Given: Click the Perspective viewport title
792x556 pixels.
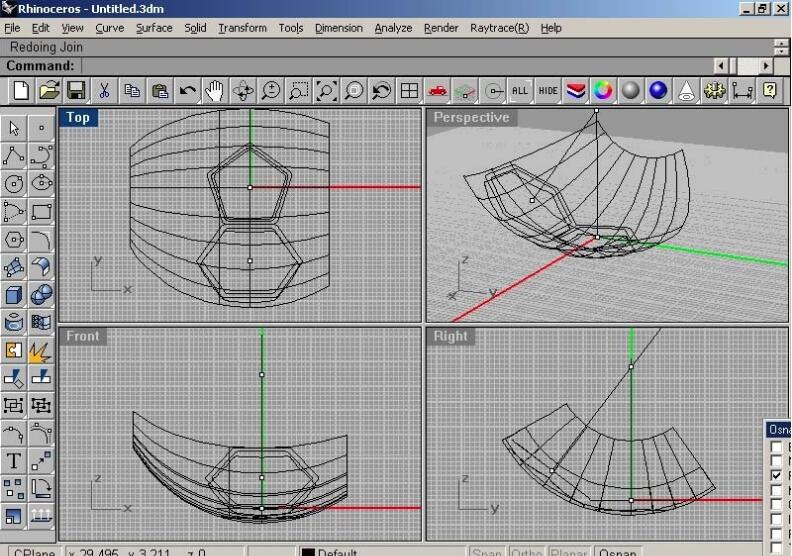Looking at the screenshot, I should (471, 118).
